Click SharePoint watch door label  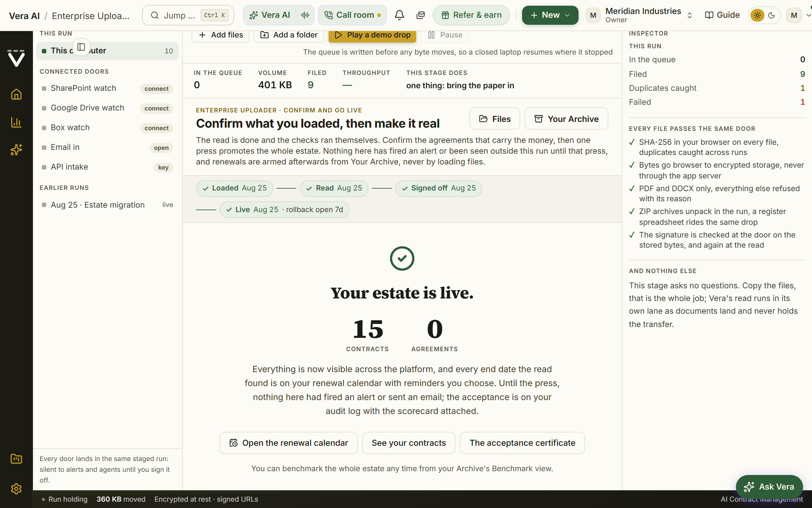coord(83,88)
